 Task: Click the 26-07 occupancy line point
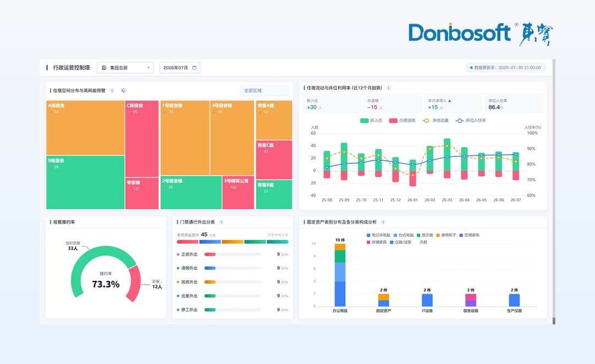516,154
